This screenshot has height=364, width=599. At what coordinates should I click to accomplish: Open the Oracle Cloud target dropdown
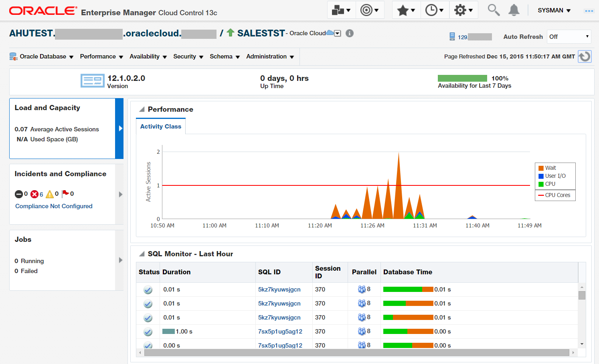[x=338, y=34]
